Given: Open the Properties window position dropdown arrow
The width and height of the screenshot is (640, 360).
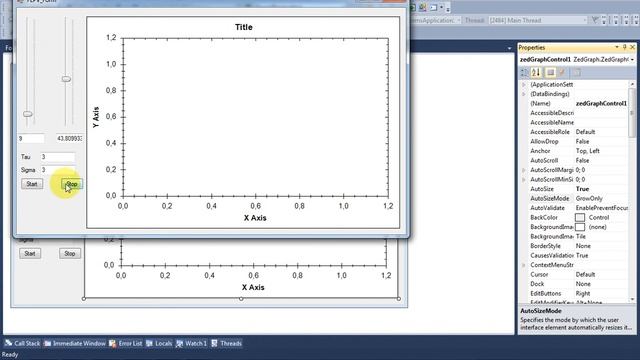Looking at the screenshot, I should (617, 47).
